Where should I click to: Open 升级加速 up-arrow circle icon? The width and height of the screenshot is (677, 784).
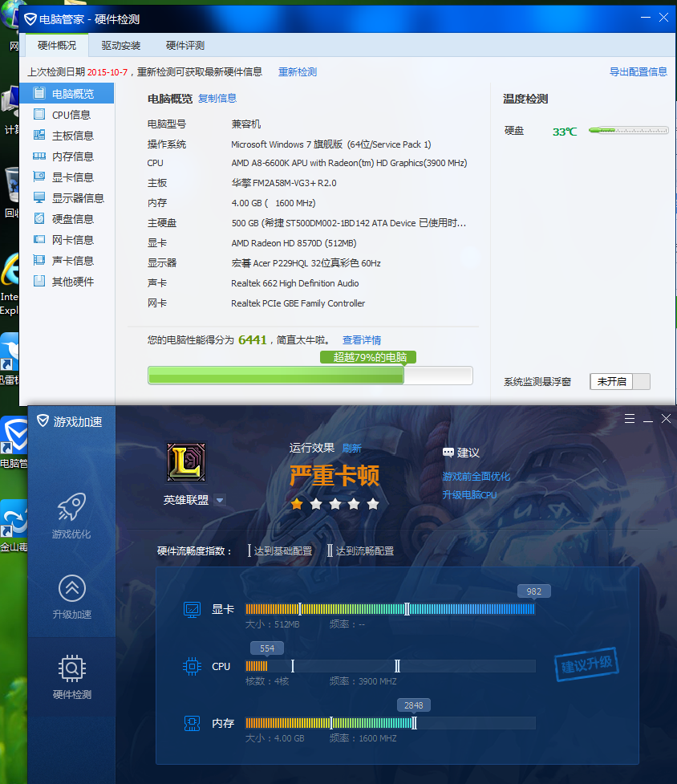(x=72, y=588)
